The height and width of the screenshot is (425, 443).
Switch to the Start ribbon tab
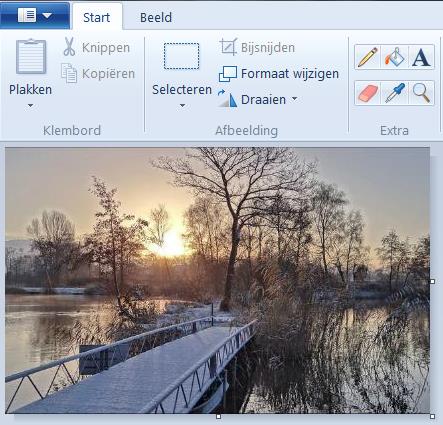[x=97, y=17]
